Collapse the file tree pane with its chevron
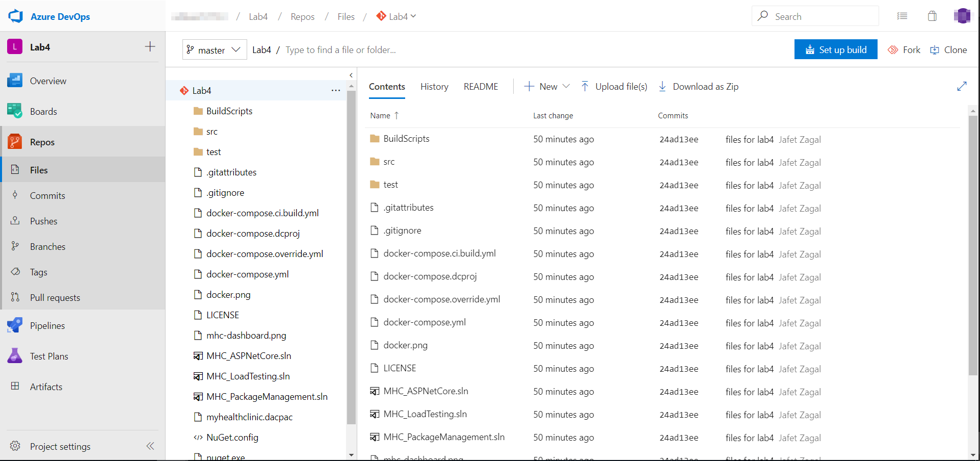Viewport: 980px width, 461px height. 351,75
